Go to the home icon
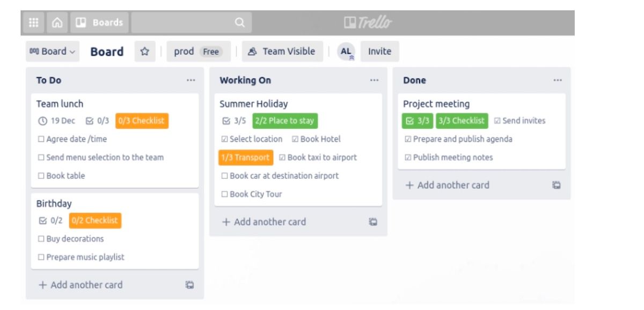This screenshot has height=310, width=644. tap(57, 23)
